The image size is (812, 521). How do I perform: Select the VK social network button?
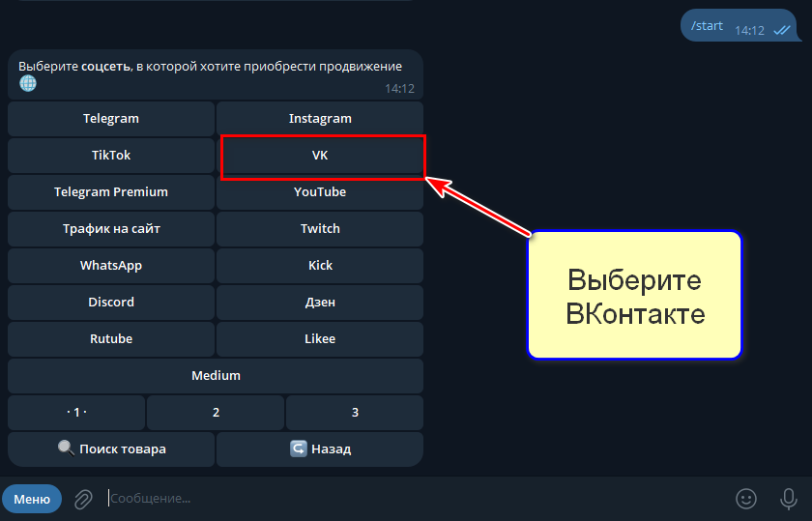[320, 156]
